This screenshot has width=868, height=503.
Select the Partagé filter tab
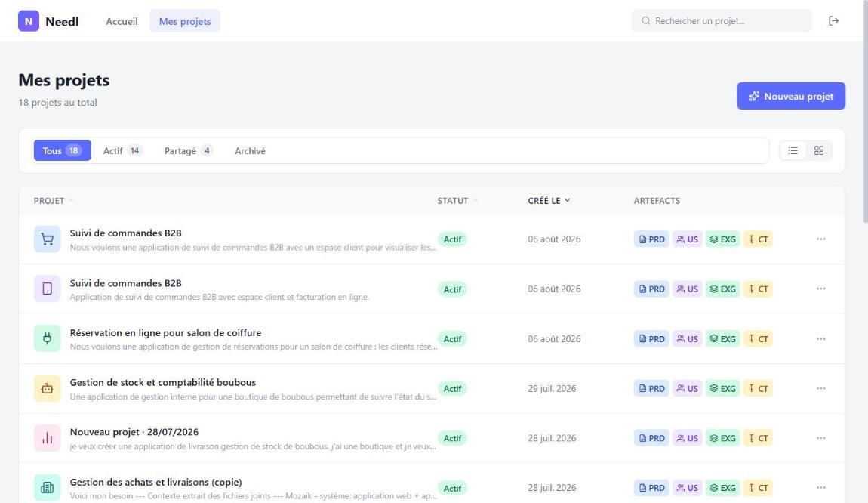188,151
